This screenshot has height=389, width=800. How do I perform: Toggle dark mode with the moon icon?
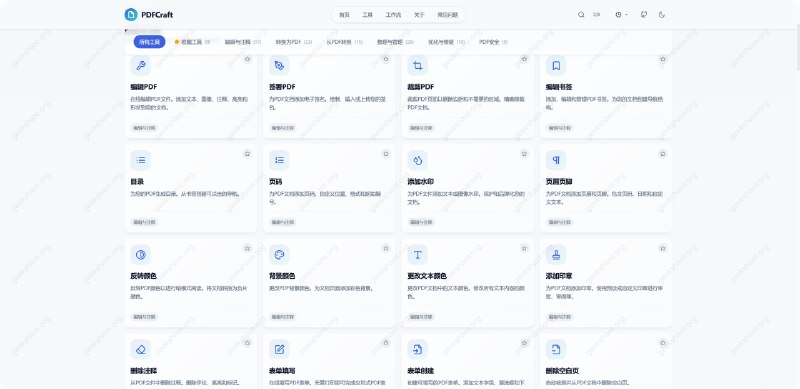click(662, 15)
